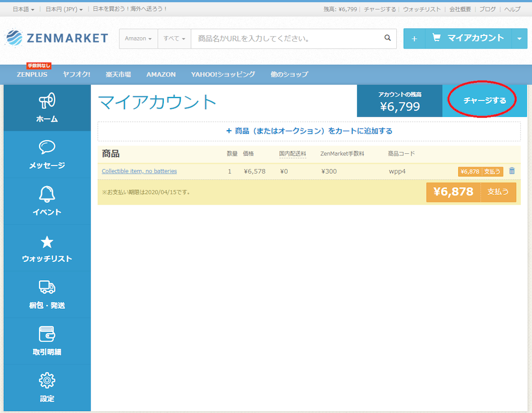Open ウォッチリスト star icon in sidebar
The height and width of the screenshot is (413, 532).
[x=47, y=242]
